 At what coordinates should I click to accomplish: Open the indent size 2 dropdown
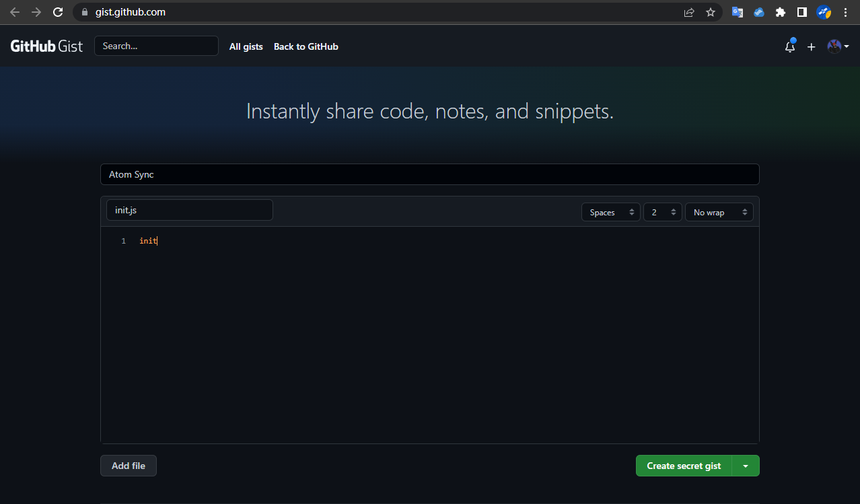[x=662, y=212]
